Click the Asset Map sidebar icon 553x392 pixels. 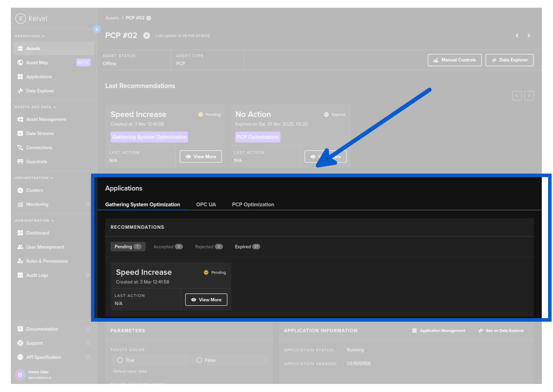click(x=20, y=63)
